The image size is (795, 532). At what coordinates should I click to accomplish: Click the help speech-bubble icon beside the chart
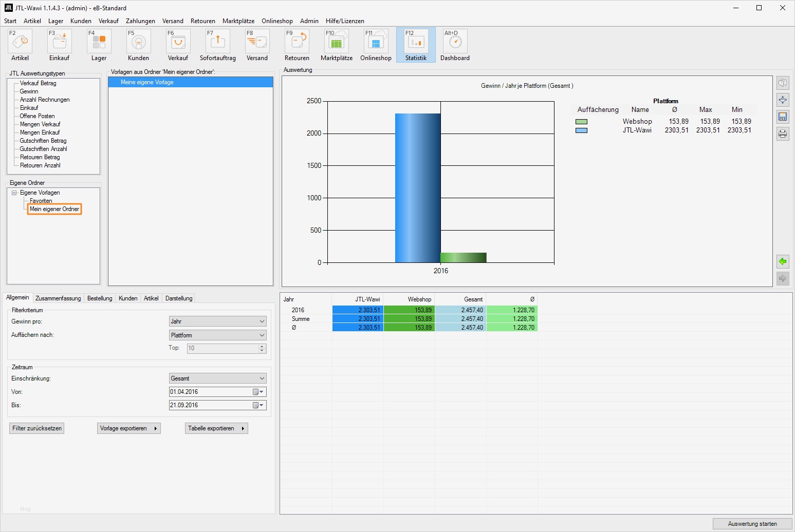(x=783, y=83)
